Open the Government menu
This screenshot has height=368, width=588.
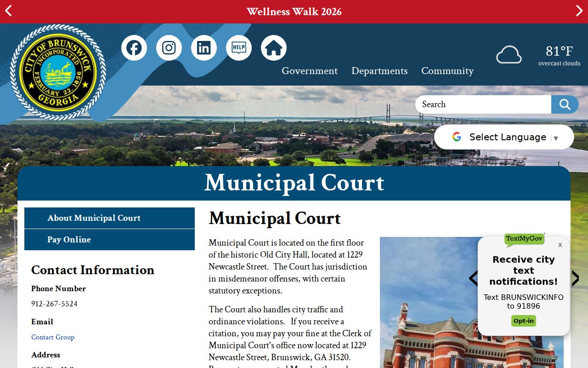coord(310,71)
